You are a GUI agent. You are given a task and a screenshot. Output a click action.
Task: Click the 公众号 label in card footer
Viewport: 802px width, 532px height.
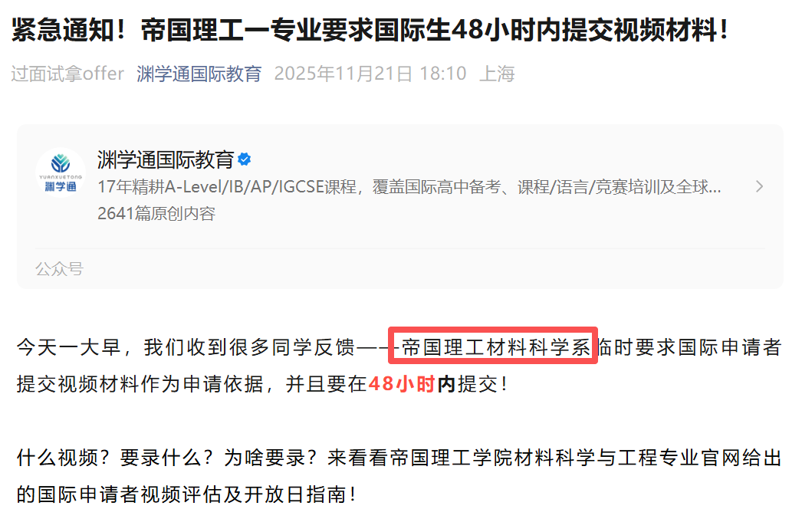[59, 268]
